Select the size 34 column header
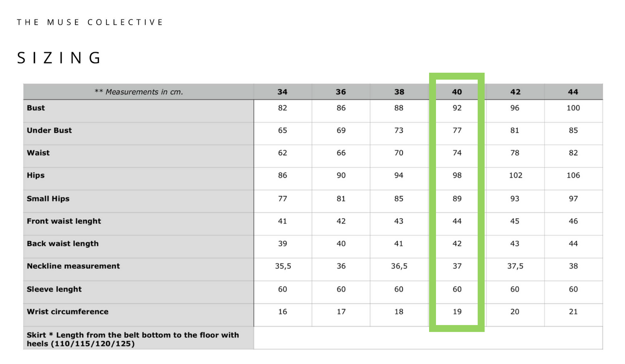625x364 pixels. (282, 92)
